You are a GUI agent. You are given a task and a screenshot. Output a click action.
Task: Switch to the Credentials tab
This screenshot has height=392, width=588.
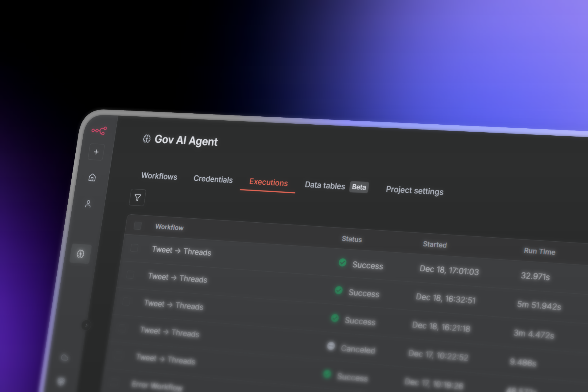click(213, 179)
